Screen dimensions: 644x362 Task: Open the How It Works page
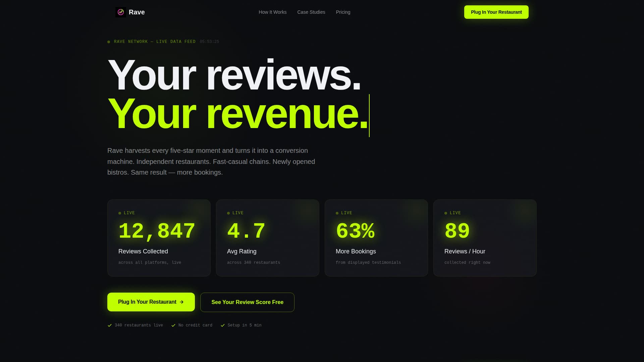click(x=272, y=12)
